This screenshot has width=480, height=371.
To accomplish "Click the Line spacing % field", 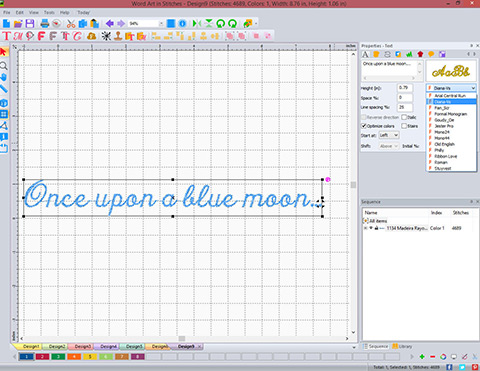I will pyautogui.click(x=405, y=107).
